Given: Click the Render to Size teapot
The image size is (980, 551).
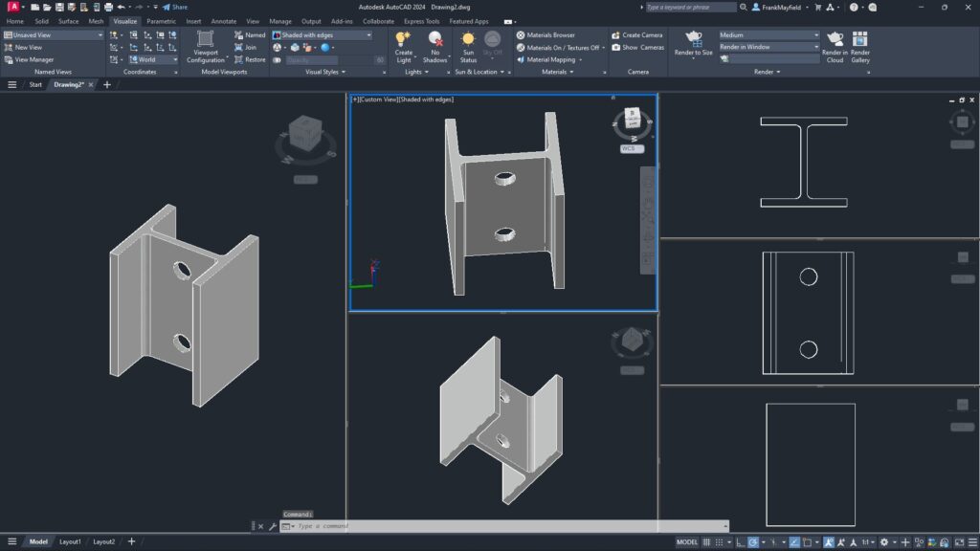Looking at the screenshot, I should coord(694,38).
